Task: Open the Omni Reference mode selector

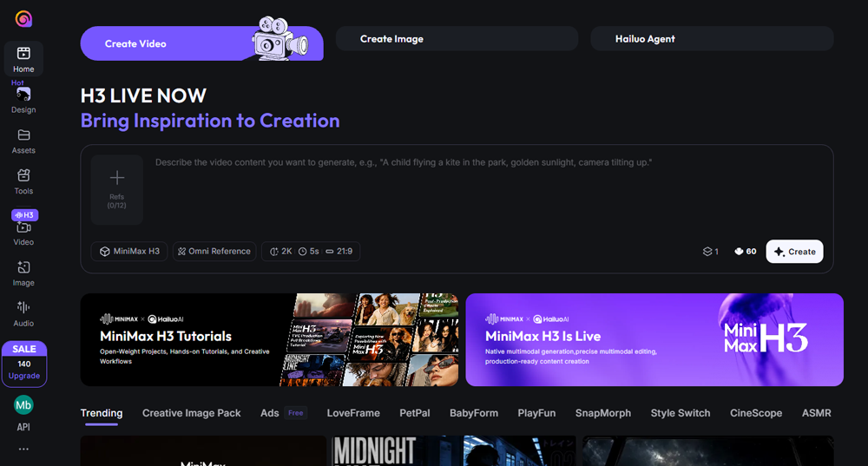Action: (214, 252)
